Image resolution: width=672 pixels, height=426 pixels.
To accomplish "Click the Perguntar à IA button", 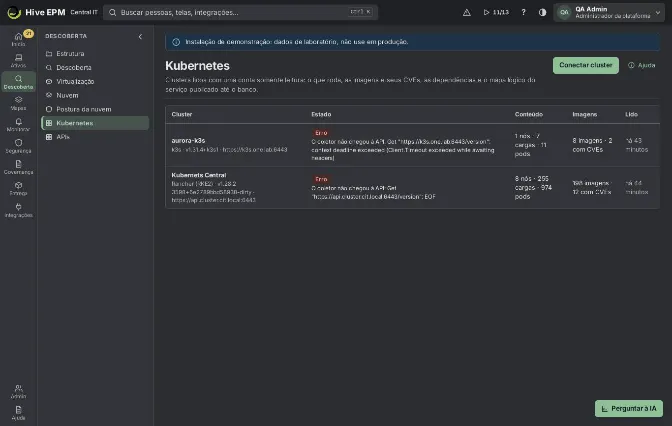I will [629, 408].
